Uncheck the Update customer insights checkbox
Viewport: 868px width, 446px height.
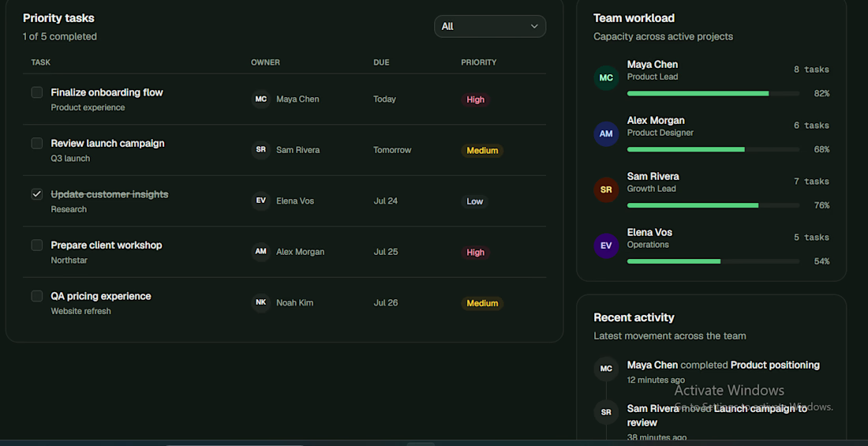(x=36, y=194)
